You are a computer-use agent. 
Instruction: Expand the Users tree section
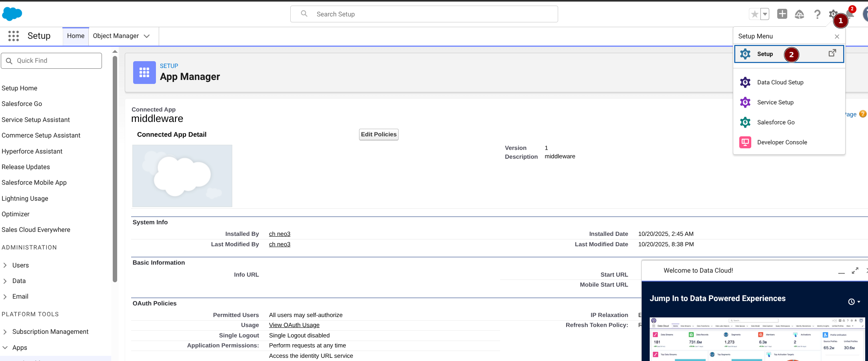[x=5, y=265]
